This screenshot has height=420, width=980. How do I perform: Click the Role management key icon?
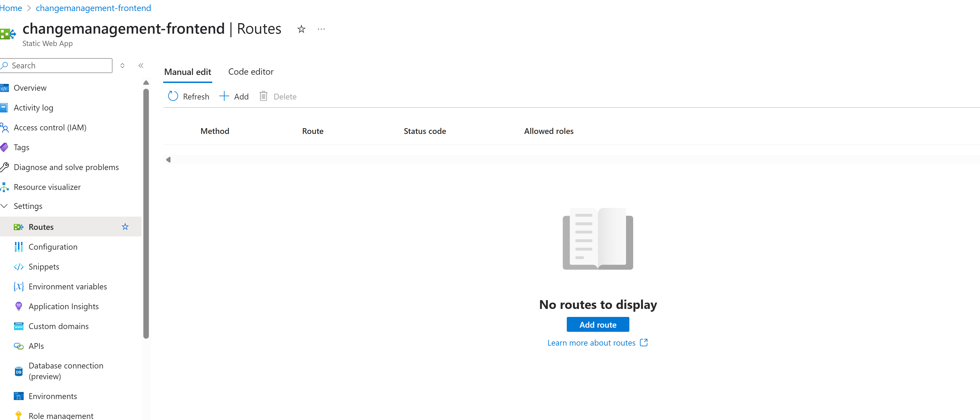click(x=18, y=415)
